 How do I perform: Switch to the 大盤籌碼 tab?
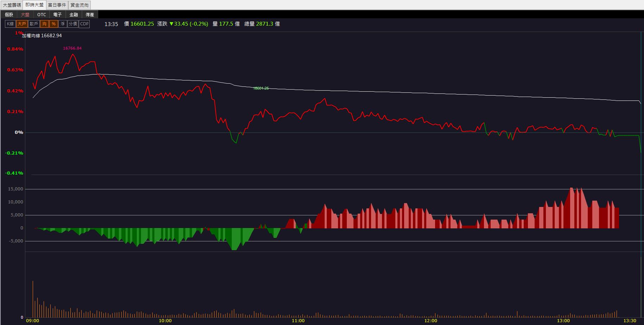coord(12,5)
